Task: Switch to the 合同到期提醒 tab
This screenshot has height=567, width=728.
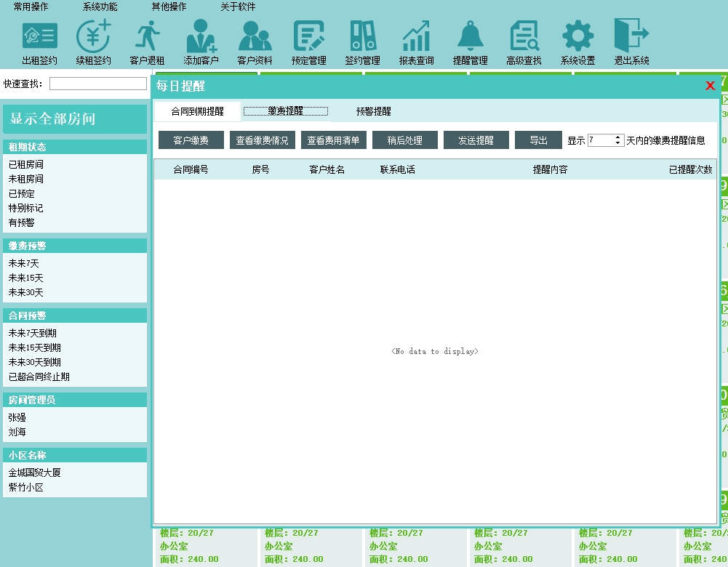Action: point(197,112)
